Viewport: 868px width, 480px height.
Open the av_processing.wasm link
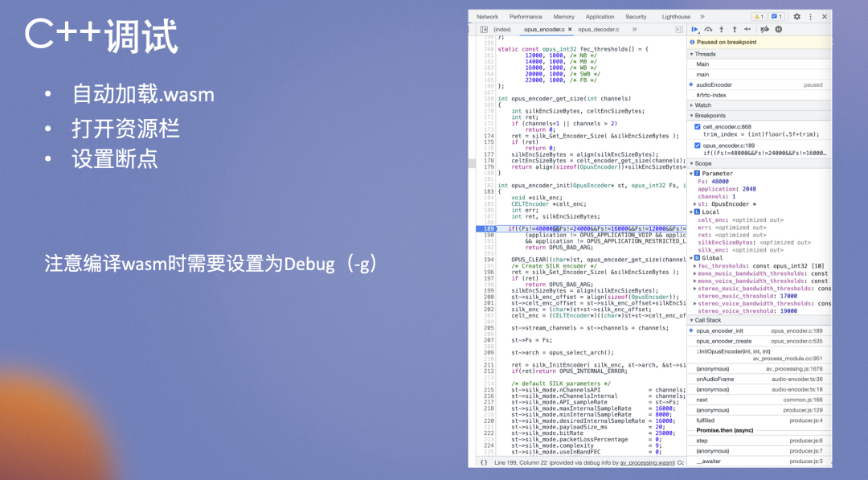[647, 463]
